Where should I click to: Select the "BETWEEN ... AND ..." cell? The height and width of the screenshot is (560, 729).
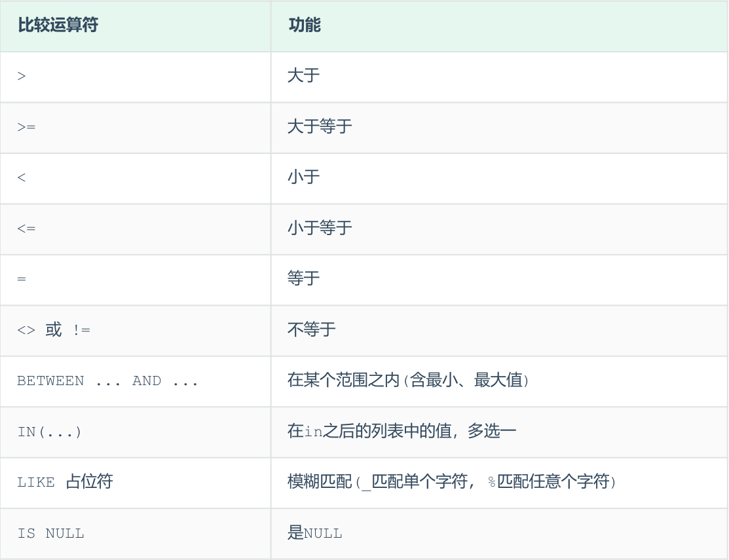107,381
